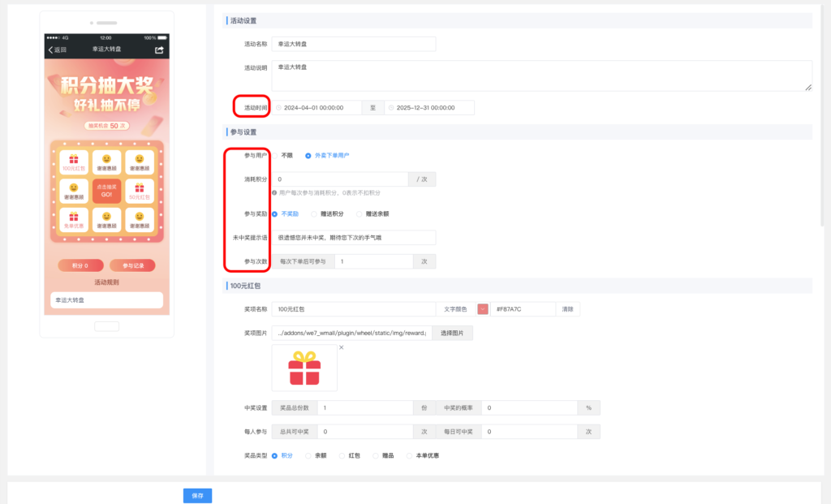Click the clock icon in the start date field
831x504 pixels.
click(280, 106)
